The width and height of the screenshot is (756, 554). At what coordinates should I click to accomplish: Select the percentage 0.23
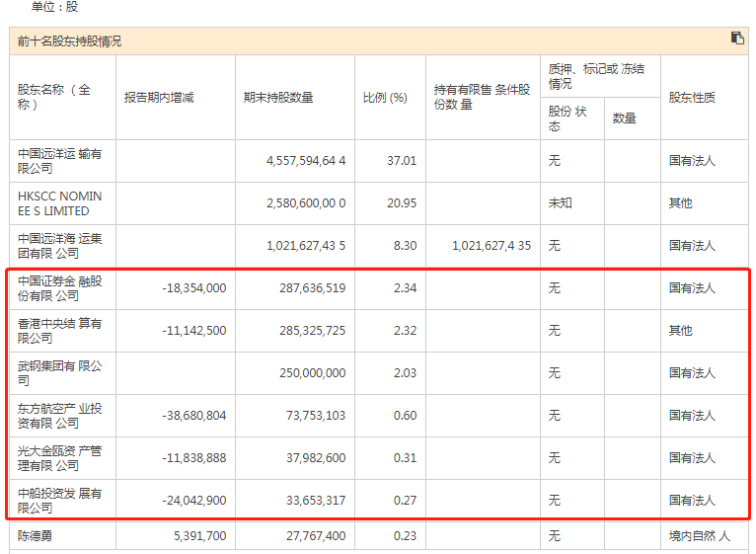coord(405,536)
